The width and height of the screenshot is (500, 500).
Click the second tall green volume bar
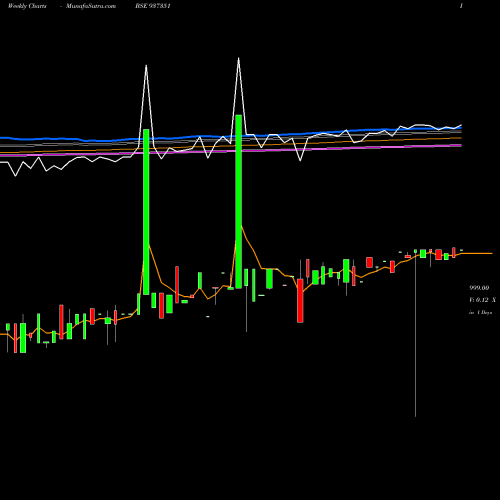238,201
